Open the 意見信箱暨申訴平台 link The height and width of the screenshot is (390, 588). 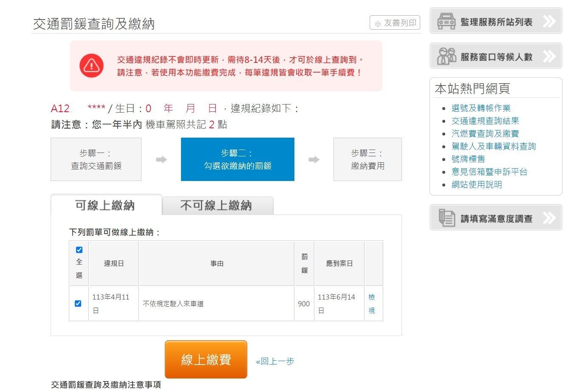coord(489,172)
